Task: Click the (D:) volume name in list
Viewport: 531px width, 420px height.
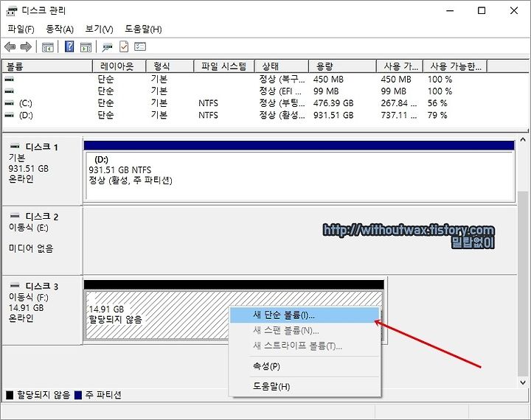Action: tap(26, 116)
